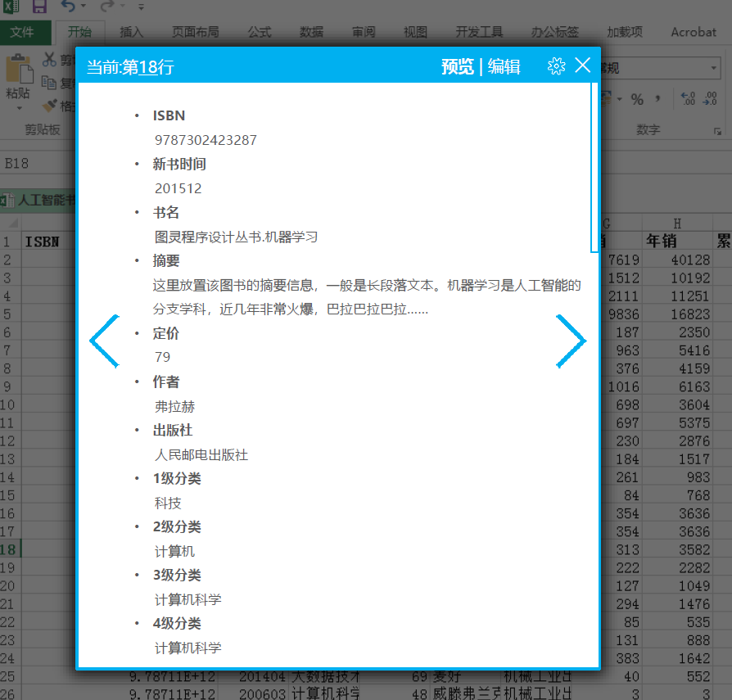
Task: Open the Number group dialog launcher
Action: tap(718, 131)
